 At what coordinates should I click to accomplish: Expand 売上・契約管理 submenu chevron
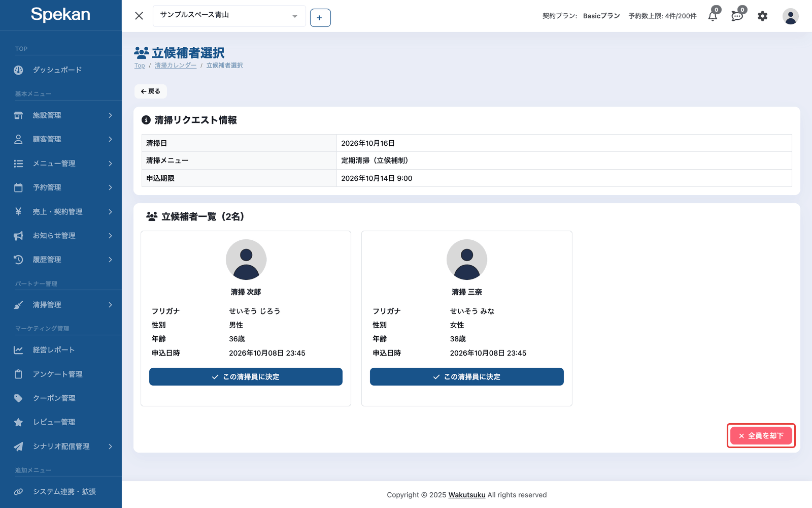[110, 211]
